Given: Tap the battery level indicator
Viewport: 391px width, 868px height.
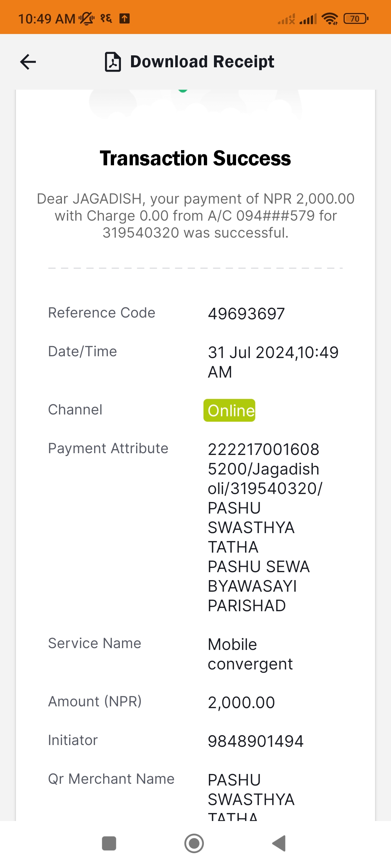Looking at the screenshot, I should coord(356,18).
